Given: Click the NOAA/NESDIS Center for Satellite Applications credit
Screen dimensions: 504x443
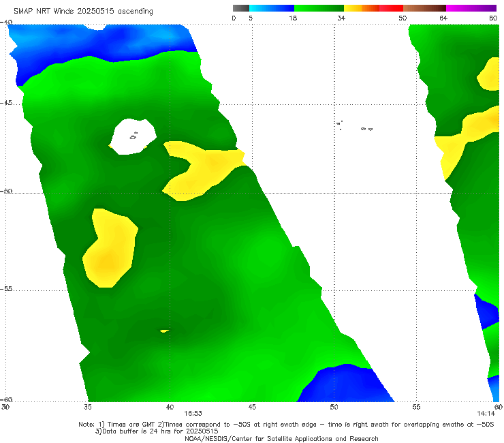Looking at the screenshot, I should pos(281,438).
